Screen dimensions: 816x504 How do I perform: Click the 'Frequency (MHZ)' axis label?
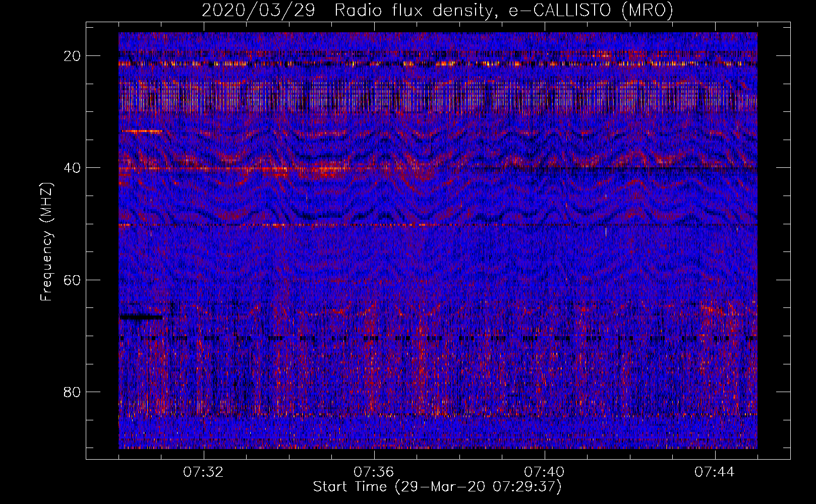[46, 242]
